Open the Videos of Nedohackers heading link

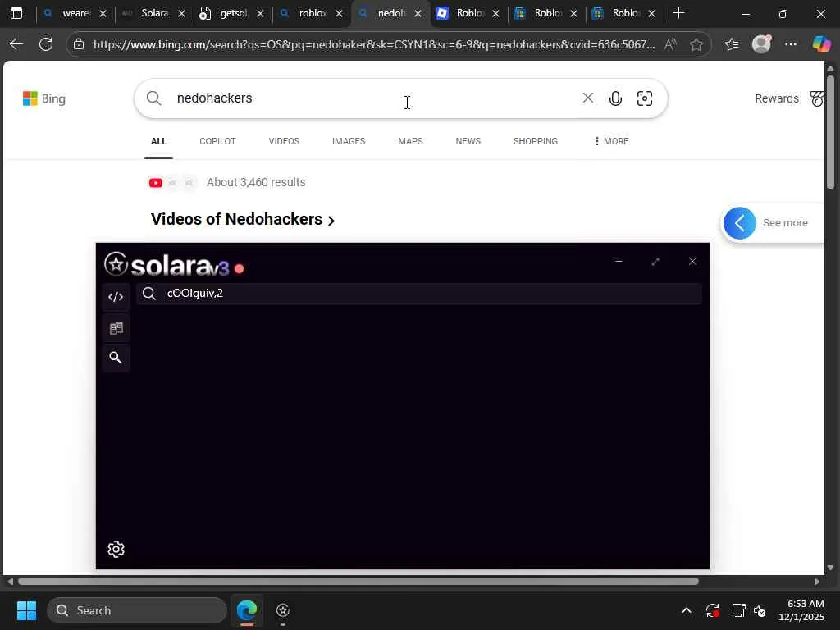243,220
